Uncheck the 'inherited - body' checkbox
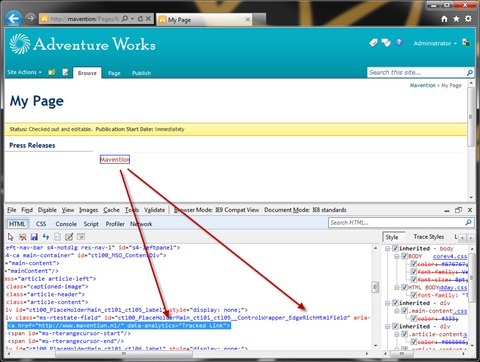 click(x=395, y=248)
